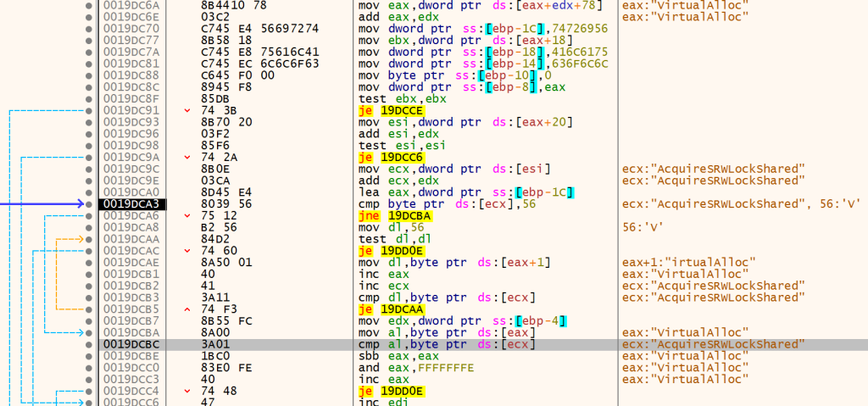This screenshot has width=868, height=406.
Task: Click red jump chevron on 74 3B row
Action: coord(187,110)
